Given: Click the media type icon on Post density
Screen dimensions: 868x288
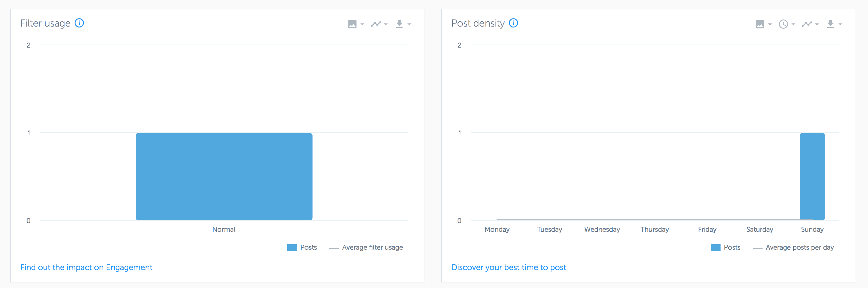Looking at the screenshot, I should pyautogui.click(x=760, y=23).
